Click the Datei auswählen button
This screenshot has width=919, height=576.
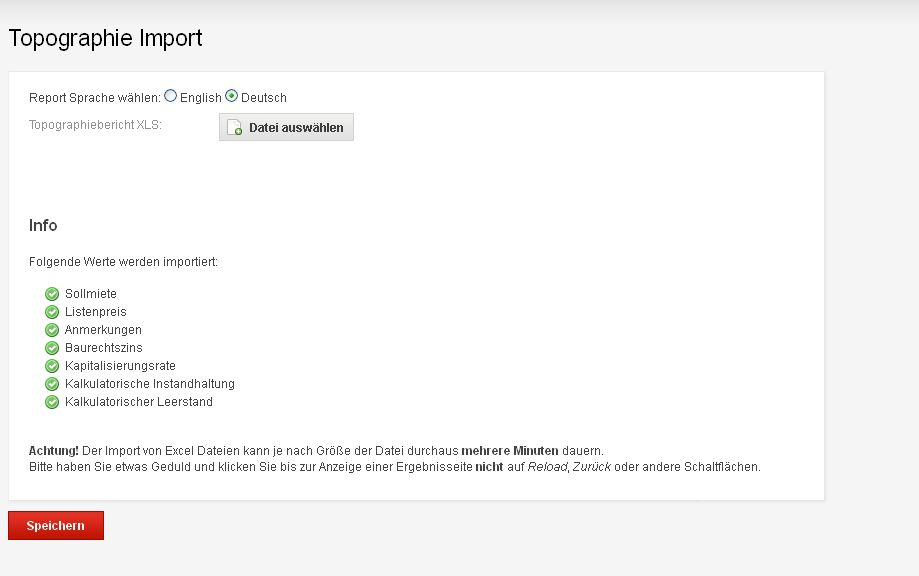286,127
